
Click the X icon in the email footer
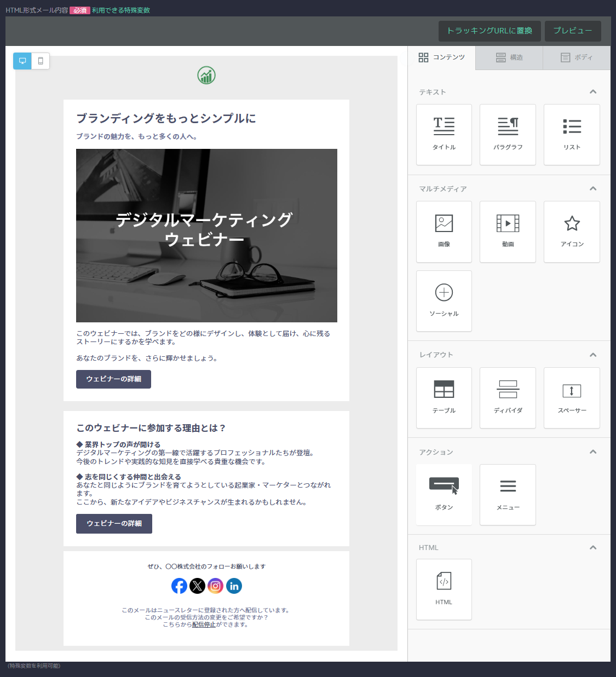click(197, 586)
